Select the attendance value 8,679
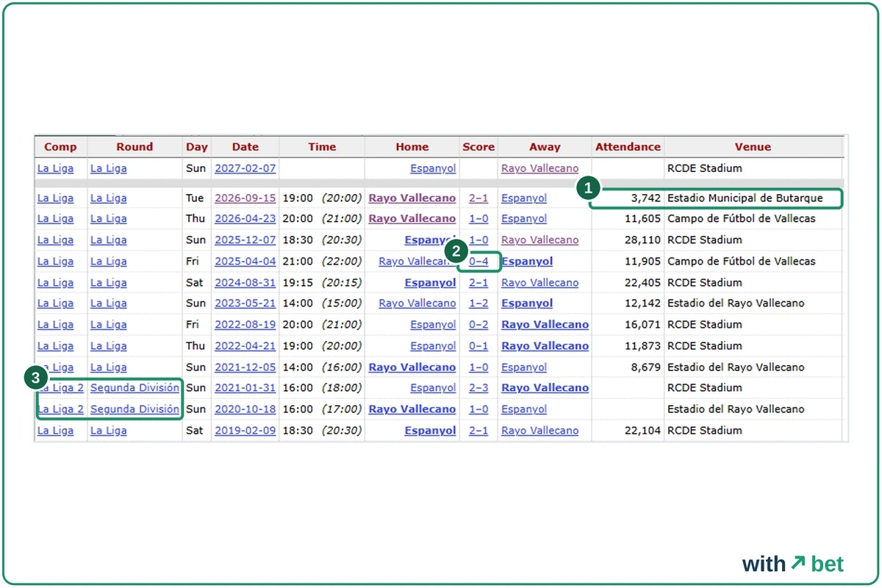This screenshot has width=882, height=588. (646, 367)
